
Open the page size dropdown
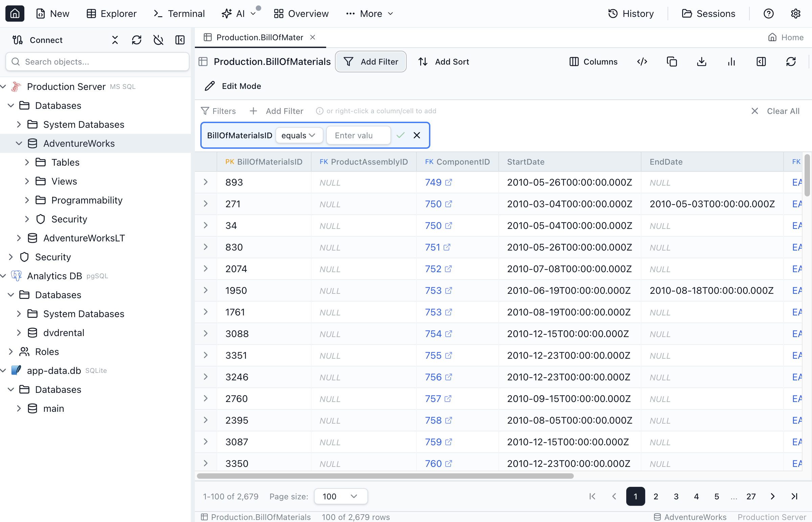pos(340,496)
